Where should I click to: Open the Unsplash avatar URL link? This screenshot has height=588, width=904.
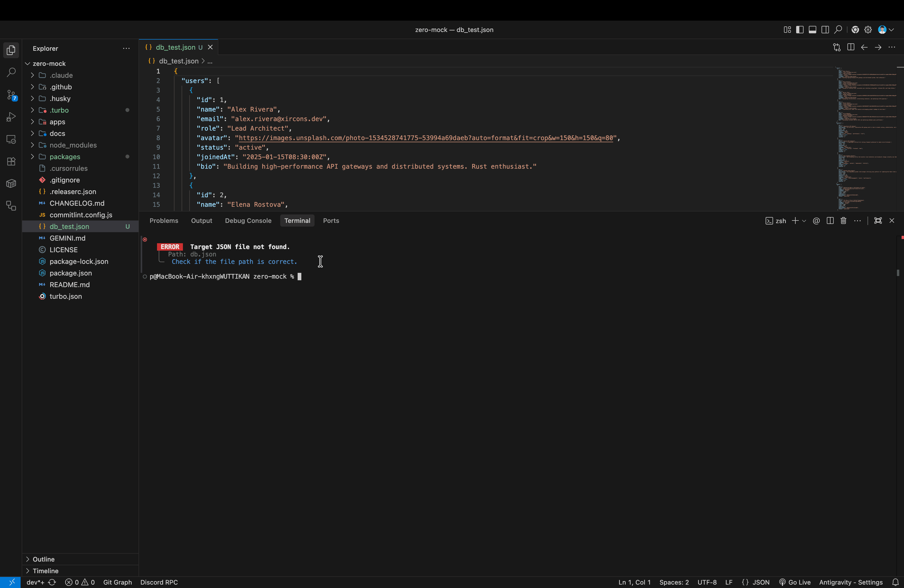(425, 138)
